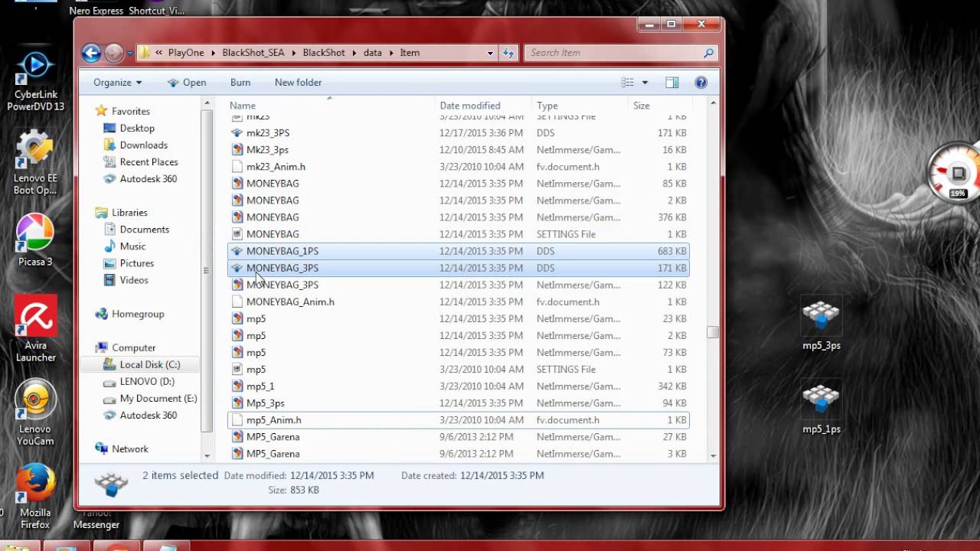Open Recent Places in Favorites

pyautogui.click(x=149, y=161)
